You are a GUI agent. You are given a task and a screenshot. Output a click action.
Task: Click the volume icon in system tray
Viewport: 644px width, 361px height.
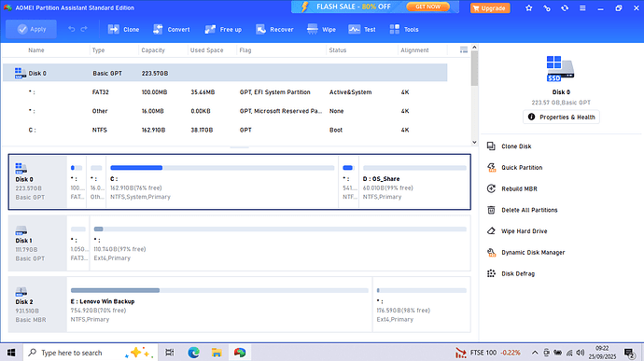pyautogui.click(x=580, y=353)
